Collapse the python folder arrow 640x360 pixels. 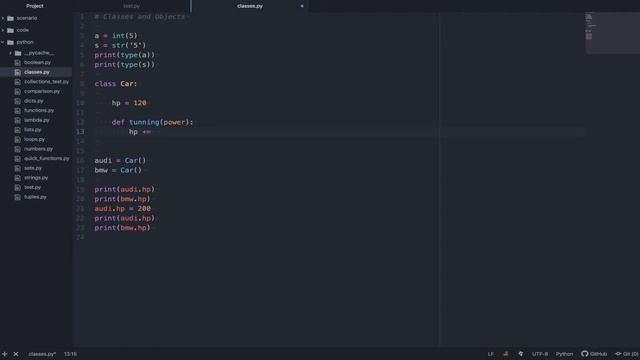(3, 42)
